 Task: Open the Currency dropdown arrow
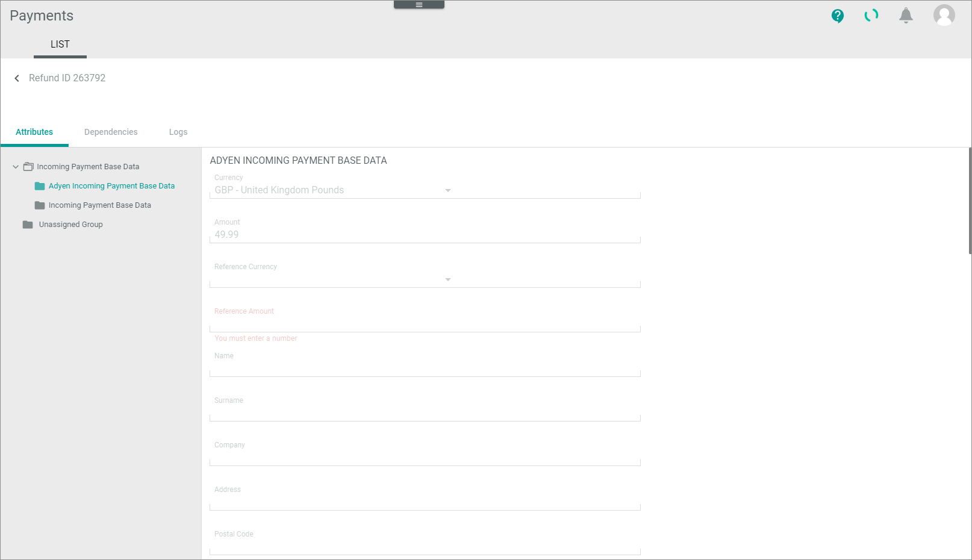[x=447, y=190]
